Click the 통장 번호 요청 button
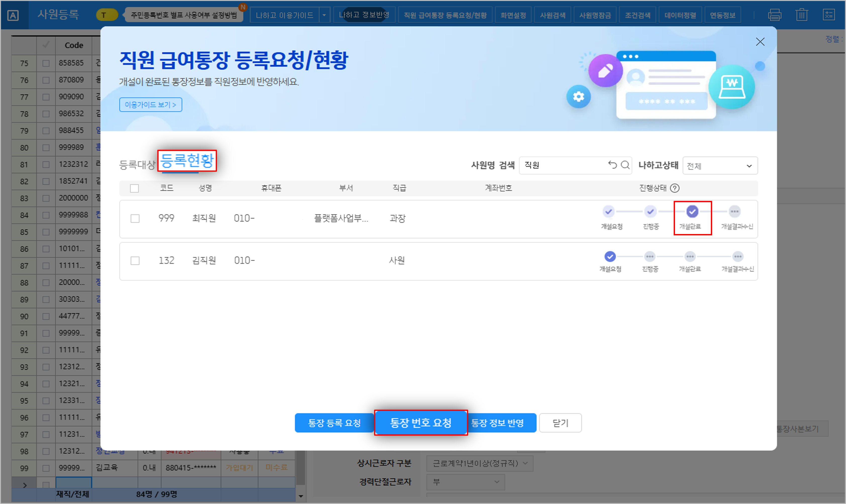 (x=421, y=422)
